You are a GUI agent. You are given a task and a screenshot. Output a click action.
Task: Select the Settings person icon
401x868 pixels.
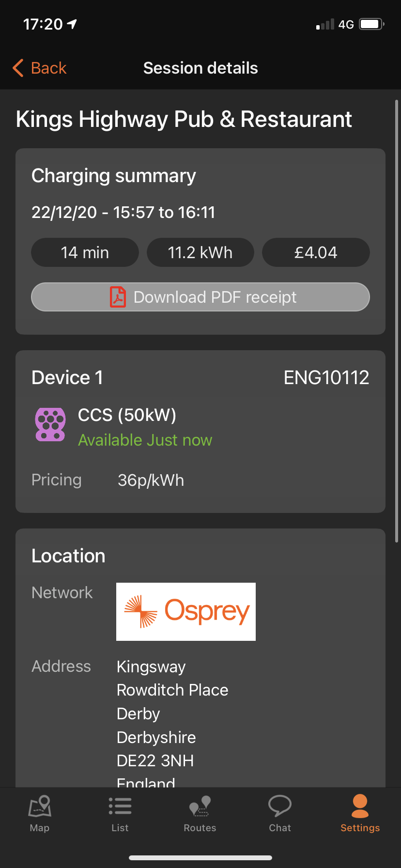click(x=360, y=806)
